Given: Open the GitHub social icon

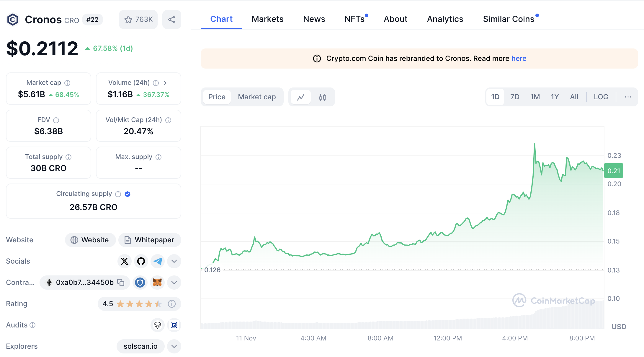Looking at the screenshot, I should coord(141,261).
